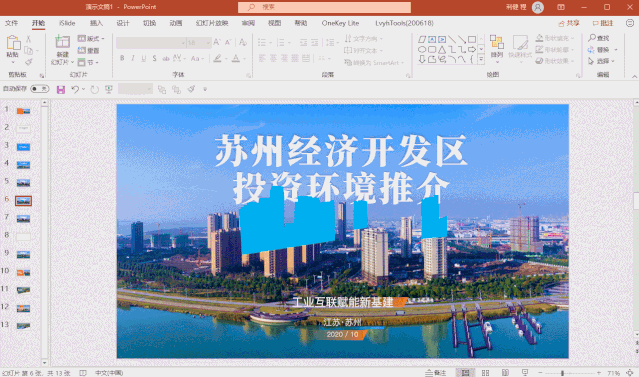This screenshot has width=639, height=377.
Task: Select the text box shape in gallery
Action: point(432,40)
